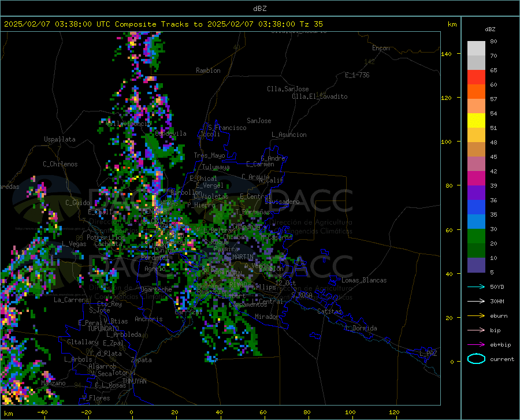Click the Perdriel place label
520x420 pixels.
tap(153, 257)
